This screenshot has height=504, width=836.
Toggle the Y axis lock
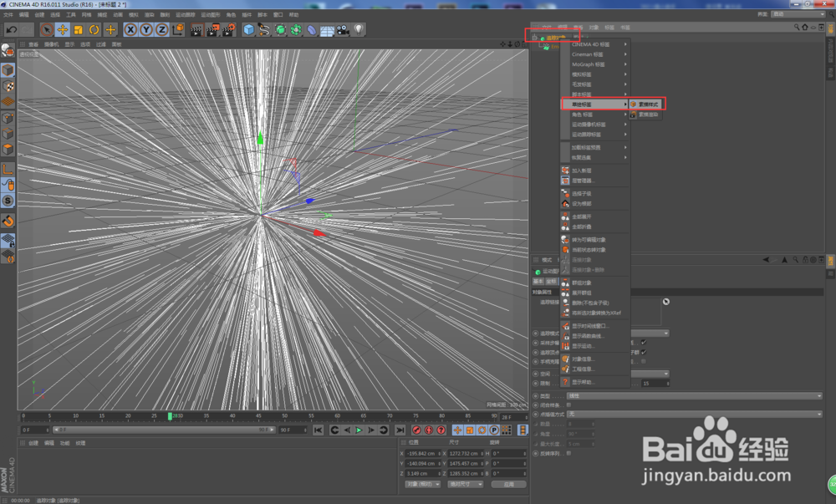click(x=146, y=30)
